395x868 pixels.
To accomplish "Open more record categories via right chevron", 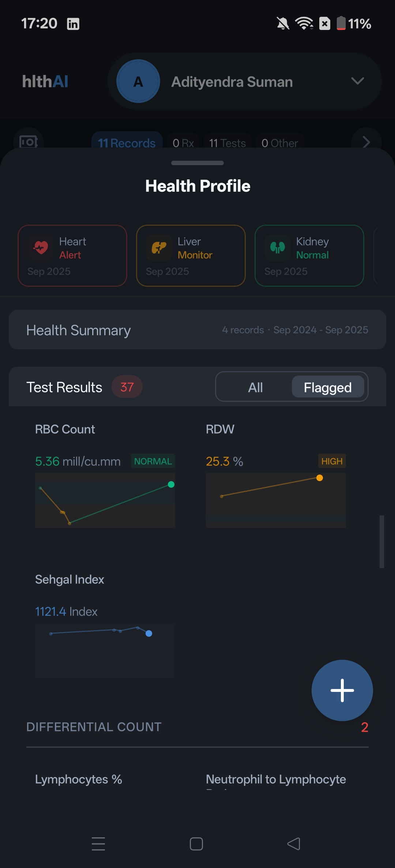I will (366, 142).
